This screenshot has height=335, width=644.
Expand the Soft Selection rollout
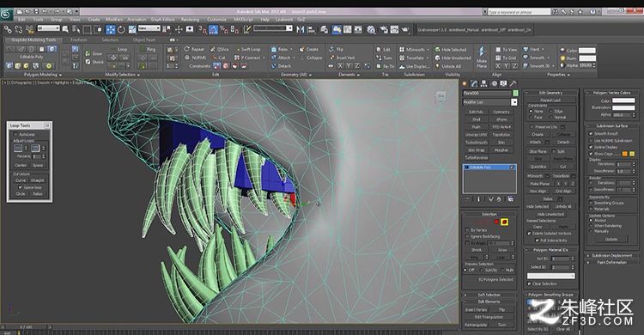tap(489, 295)
